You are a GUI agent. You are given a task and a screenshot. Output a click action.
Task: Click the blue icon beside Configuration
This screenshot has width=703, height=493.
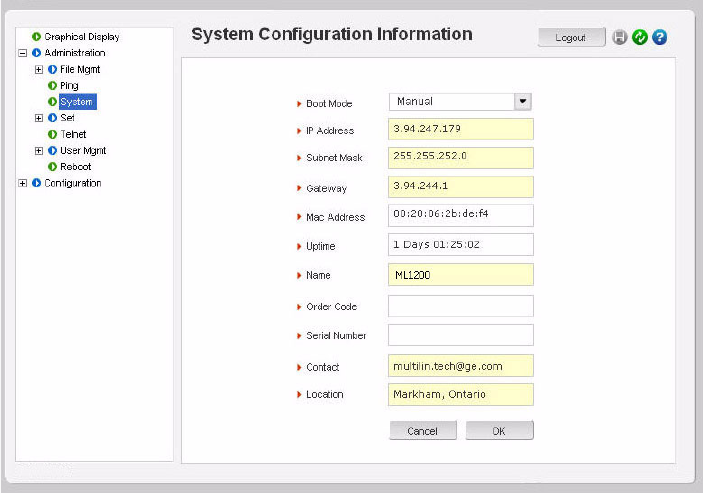coord(36,183)
